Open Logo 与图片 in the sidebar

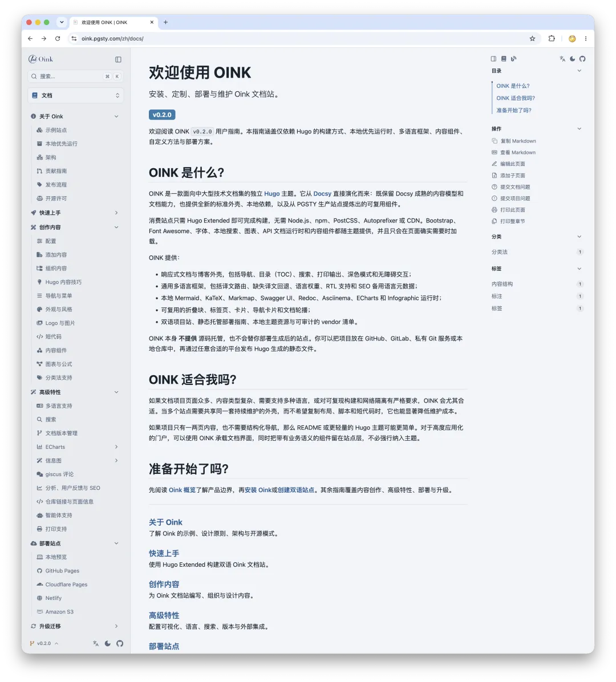[x=60, y=323]
